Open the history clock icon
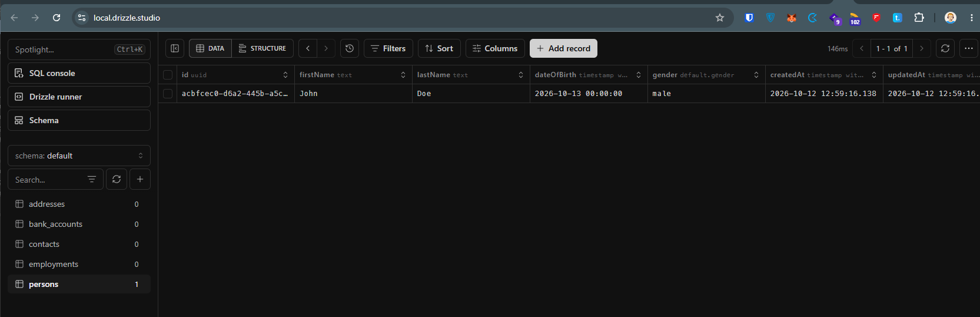 (x=350, y=48)
